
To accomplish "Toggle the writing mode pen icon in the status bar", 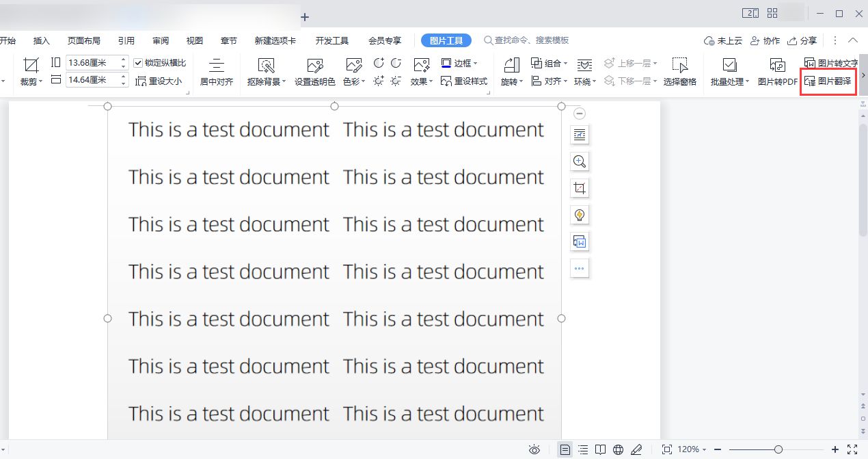I will point(636,449).
